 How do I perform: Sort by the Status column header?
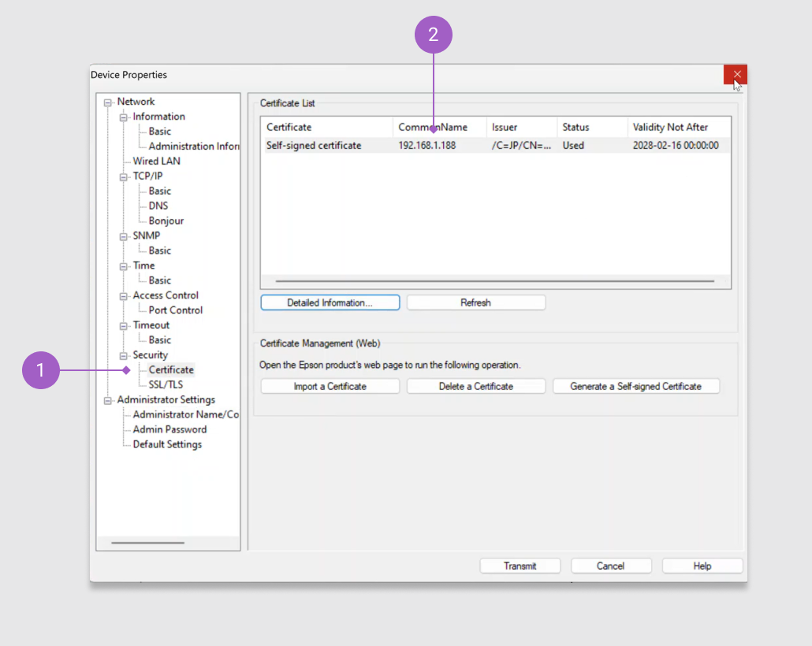point(592,128)
